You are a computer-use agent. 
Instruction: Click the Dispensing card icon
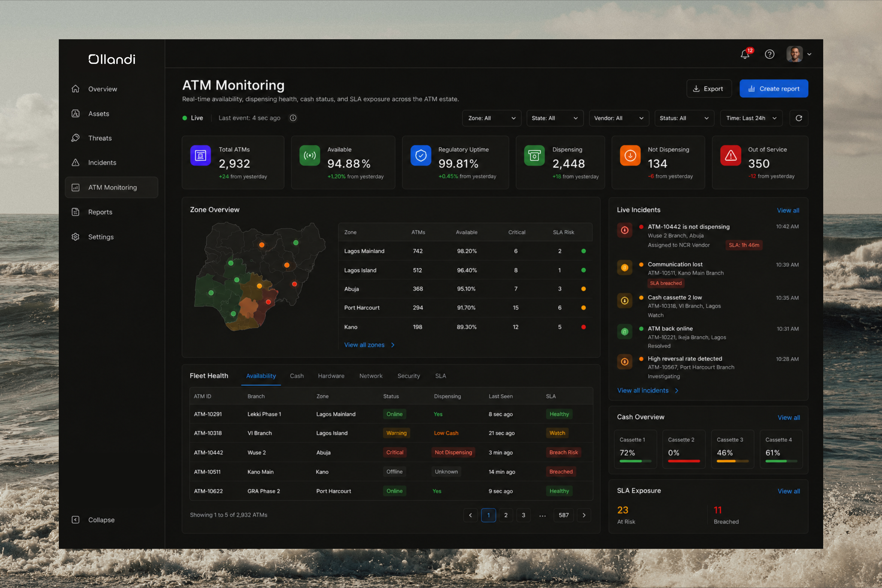(x=534, y=155)
